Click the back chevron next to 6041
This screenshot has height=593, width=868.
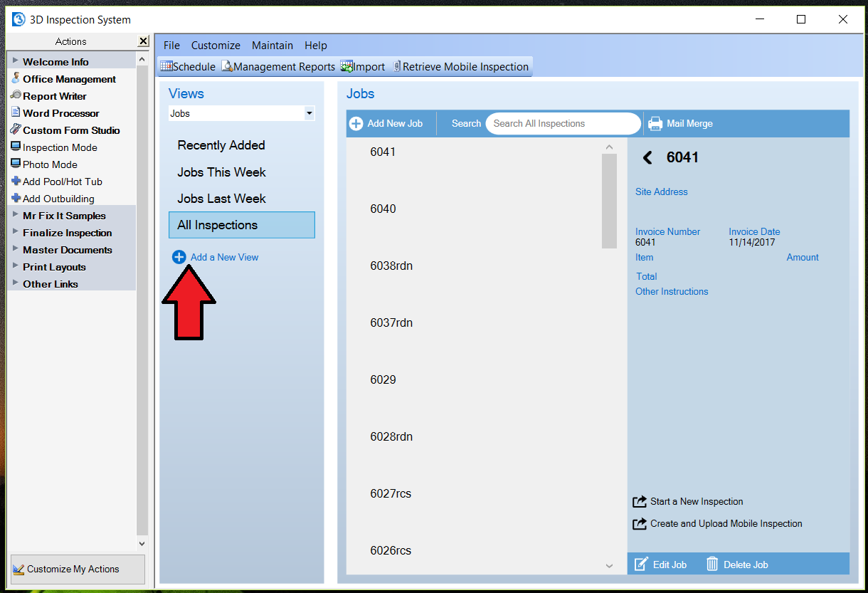click(x=647, y=157)
